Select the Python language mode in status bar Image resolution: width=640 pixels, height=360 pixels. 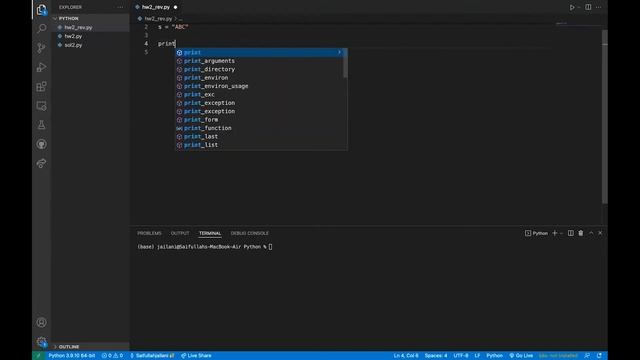[x=495, y=356]
